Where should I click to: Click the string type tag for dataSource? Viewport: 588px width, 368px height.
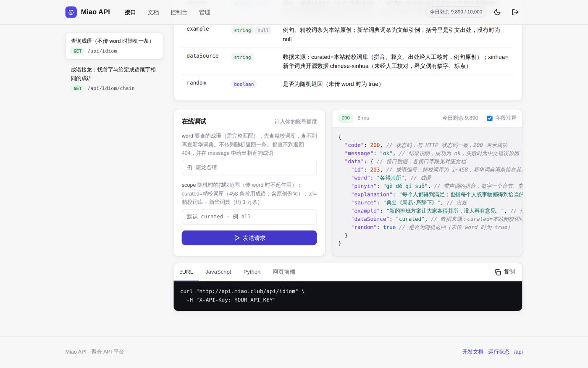(242, 57)
